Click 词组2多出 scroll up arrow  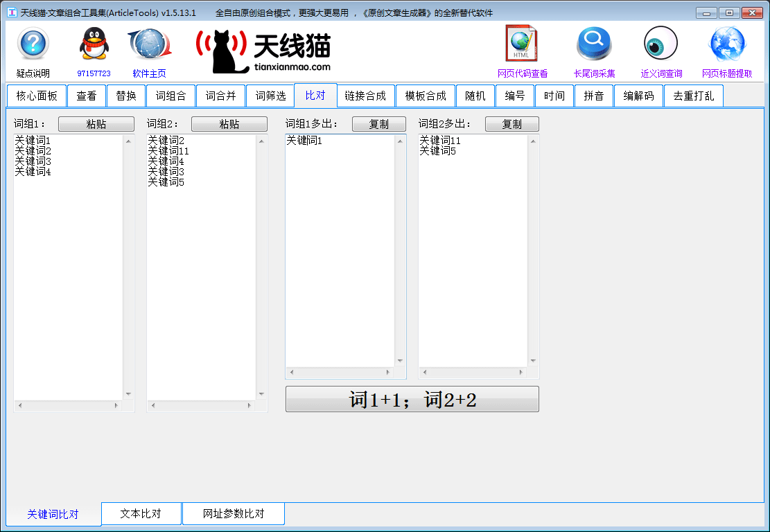pos(533,141)
